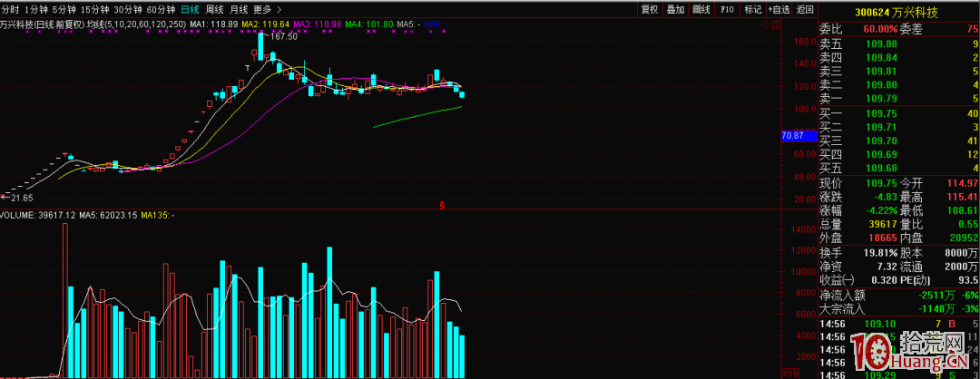Screen dimensions: 980x379
Task: Select the 买一 109.75 bid row
Action: (x=899, y=113)
